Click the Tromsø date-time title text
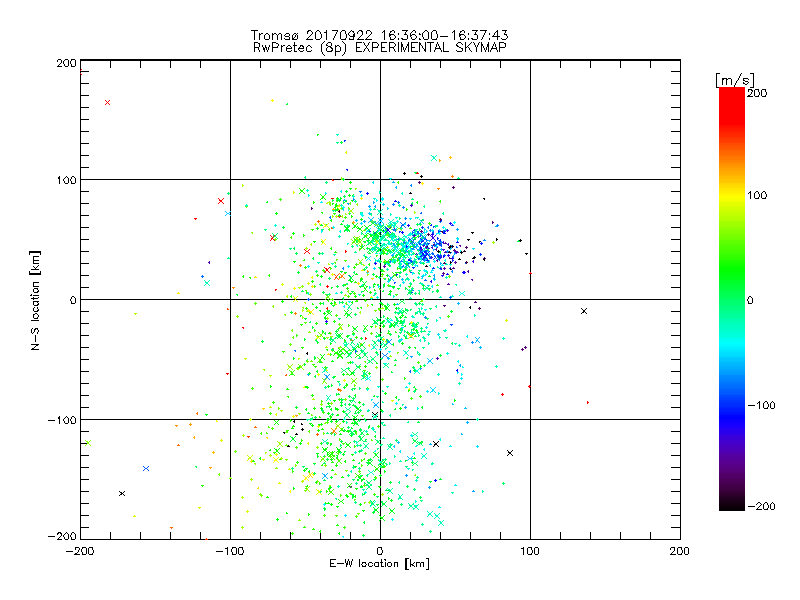 tap(379, 35)
